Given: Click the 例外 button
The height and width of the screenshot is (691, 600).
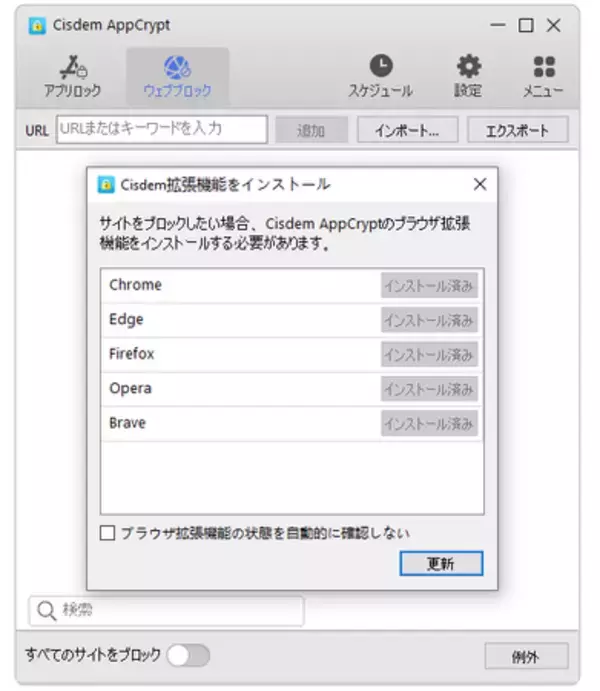Looking at the screenshot, I should 526,656.
